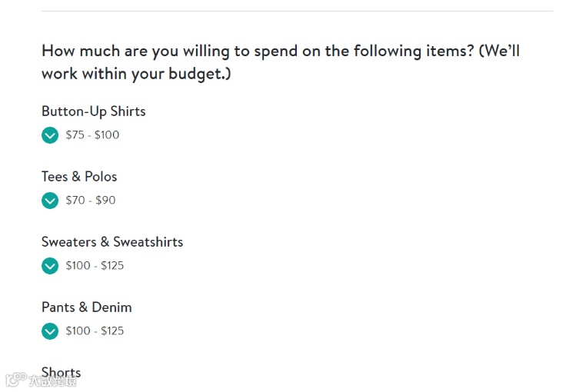
Task: Select the Tees & Polos label
Action: point(79,177)
